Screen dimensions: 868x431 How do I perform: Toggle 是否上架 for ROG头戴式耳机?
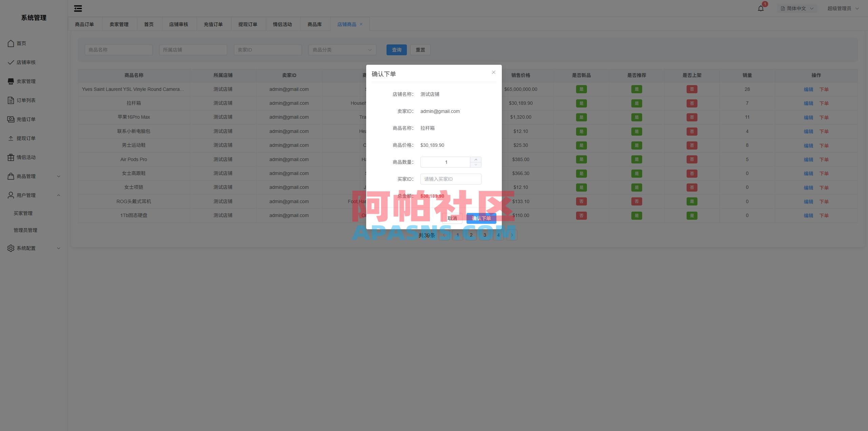click(x=692, y=201)
